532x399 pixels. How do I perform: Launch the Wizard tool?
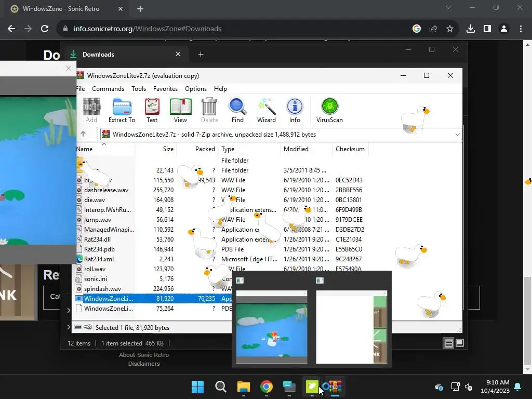(267, 110)
